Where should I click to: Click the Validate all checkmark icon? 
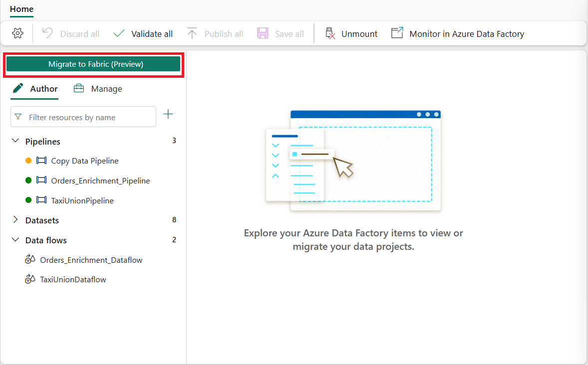[x=119, y=34]
